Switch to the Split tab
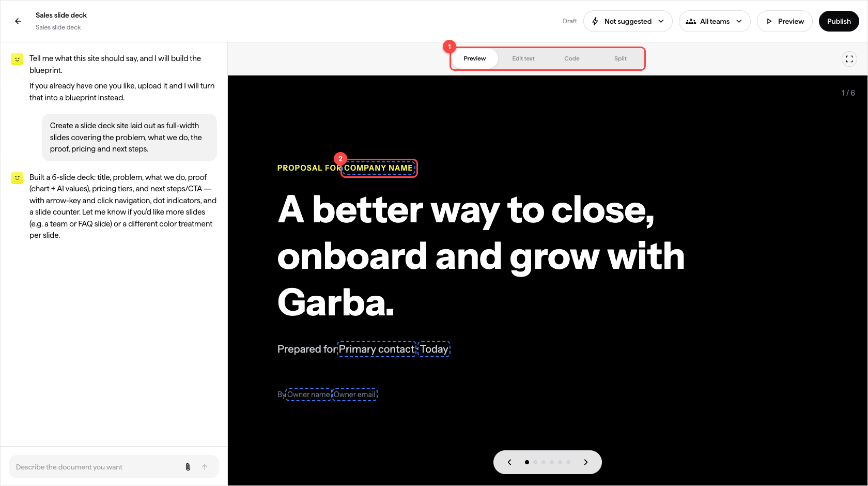 point(620,58)
